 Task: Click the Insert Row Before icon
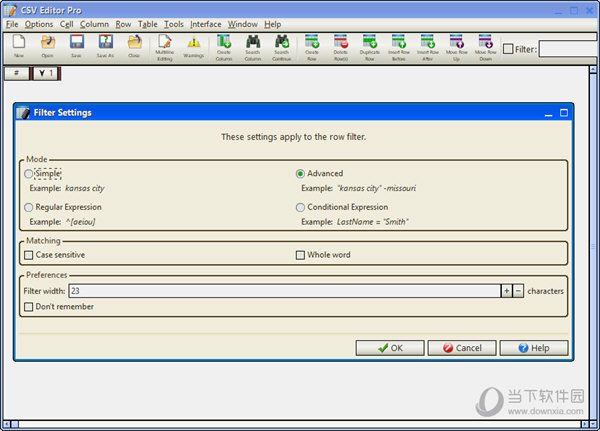pyautogui.click(x=399, y=48)
